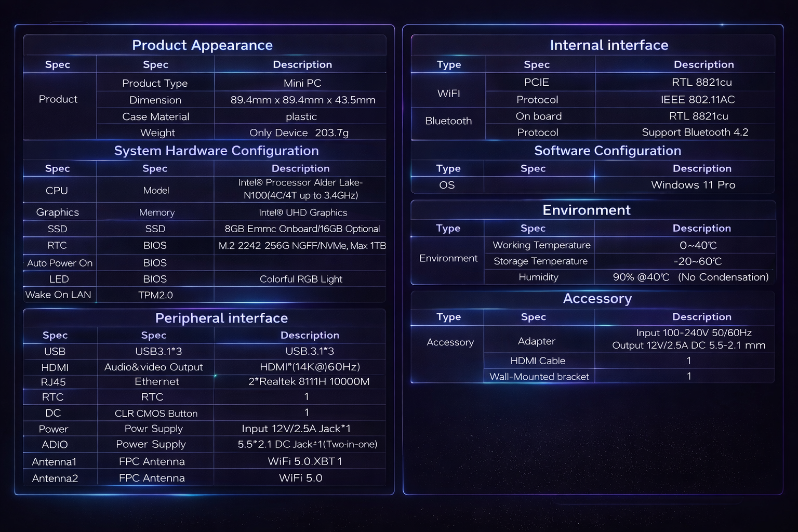The image size is (798, 532).
Task: Select the 2*Realtek 8111H 10000M entry
Action: (309, 381)
